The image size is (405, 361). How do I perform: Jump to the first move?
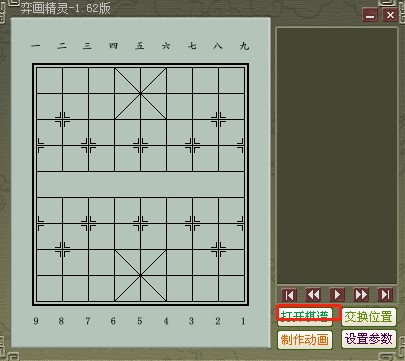(289, 295)
